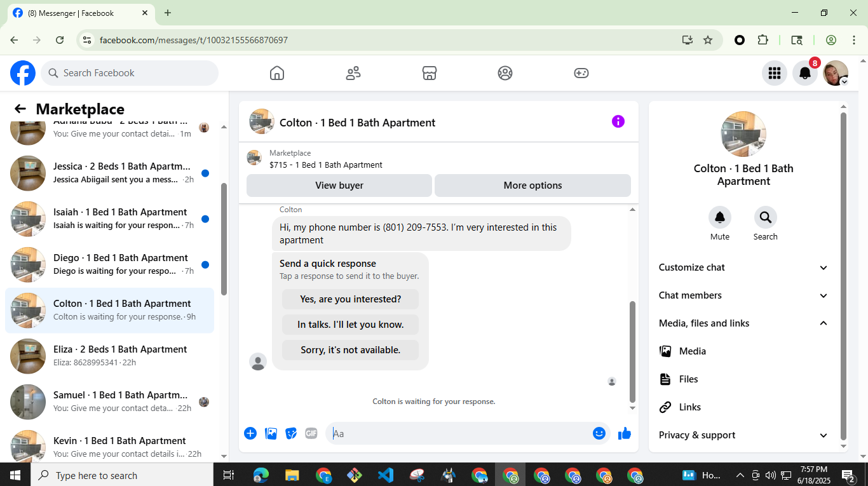The image size is (868, 486).
Task: Open the $715 - 1 Bed 1 Bath Apartment listing
Action: click(325, 165)
